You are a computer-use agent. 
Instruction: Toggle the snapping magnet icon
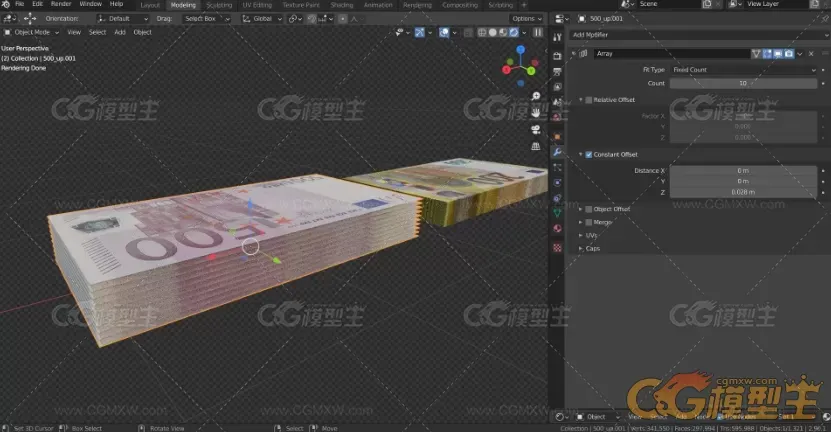coord(312,19)
